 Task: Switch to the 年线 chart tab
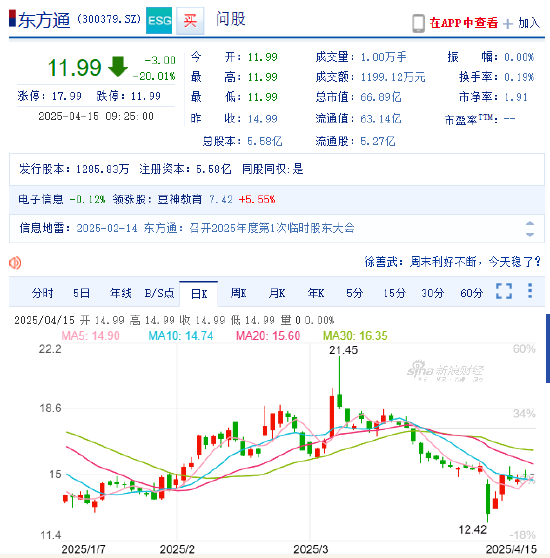121,293
